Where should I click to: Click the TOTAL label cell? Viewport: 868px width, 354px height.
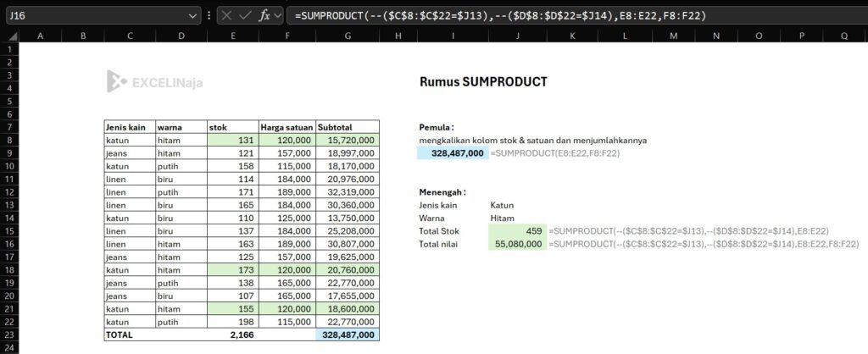pos(130,335)
